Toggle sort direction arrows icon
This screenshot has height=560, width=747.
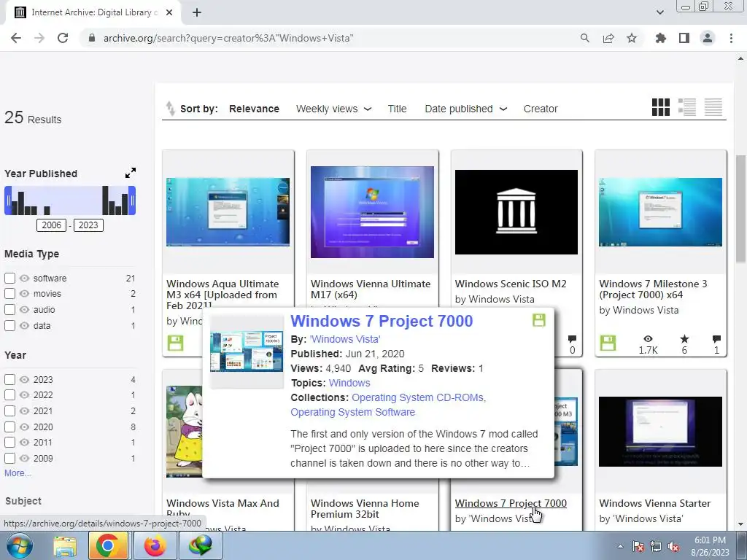point(170,109)
